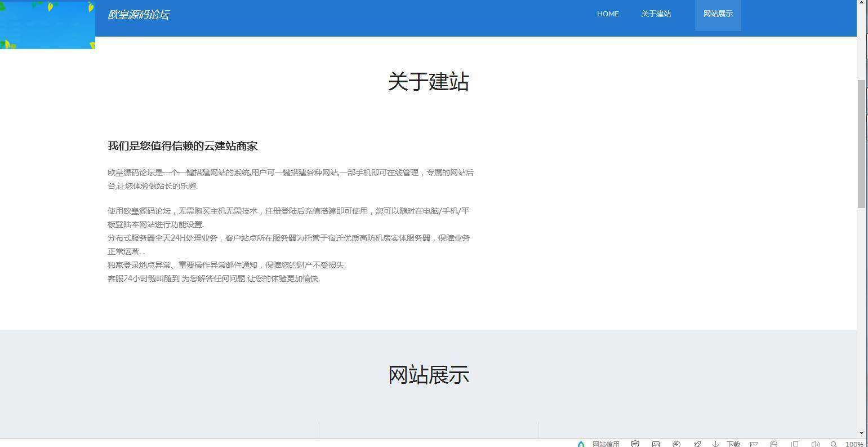Screen dimensions: 868x447
Task: Click the image display icon in status bar
Action: click(656, 444)
